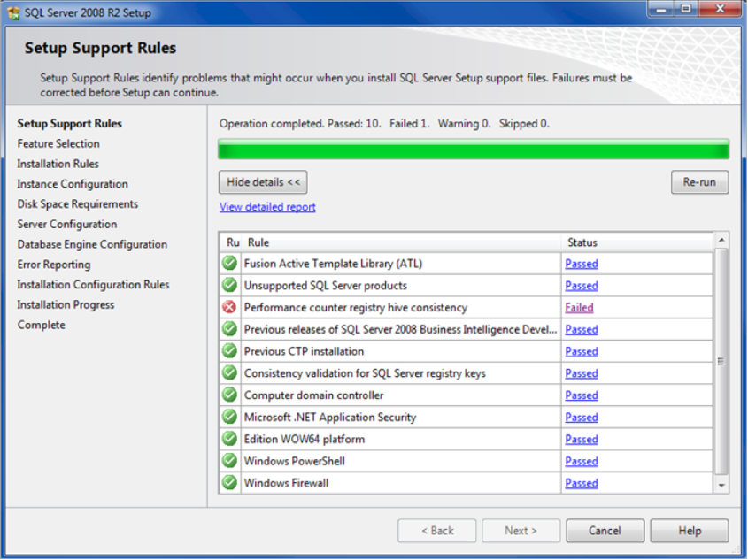Select the Fusion Active Template Library (ATL) rule name
This screenshot has height=560, width=748.
[333, 264]
